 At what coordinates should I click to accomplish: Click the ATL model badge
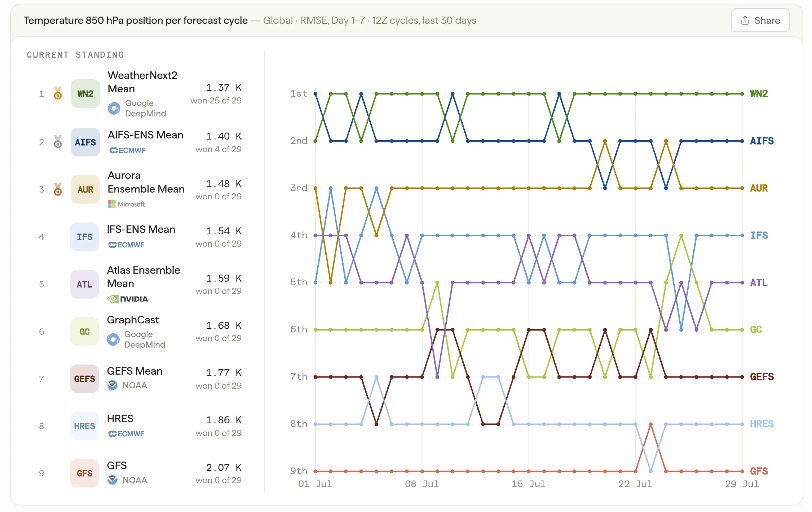pyautogui.click(x=84, y=284)
